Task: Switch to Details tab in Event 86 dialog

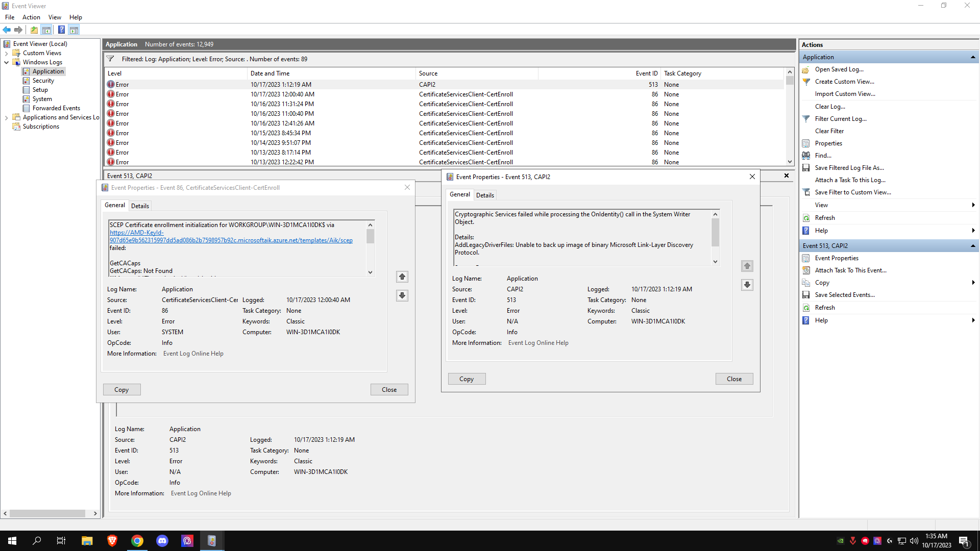Action: (140, 206)
